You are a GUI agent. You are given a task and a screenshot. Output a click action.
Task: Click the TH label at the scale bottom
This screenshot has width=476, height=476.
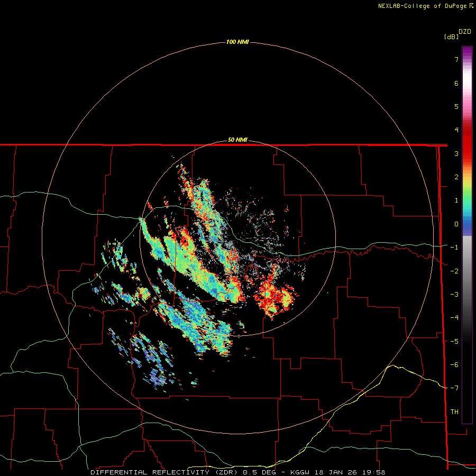[x=454, y=412]
